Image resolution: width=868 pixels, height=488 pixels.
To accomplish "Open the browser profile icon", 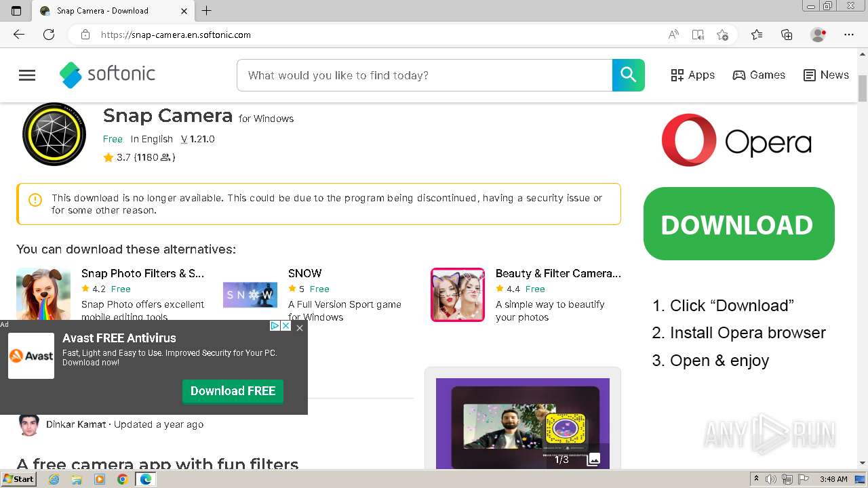I will (x=818, y=35).
